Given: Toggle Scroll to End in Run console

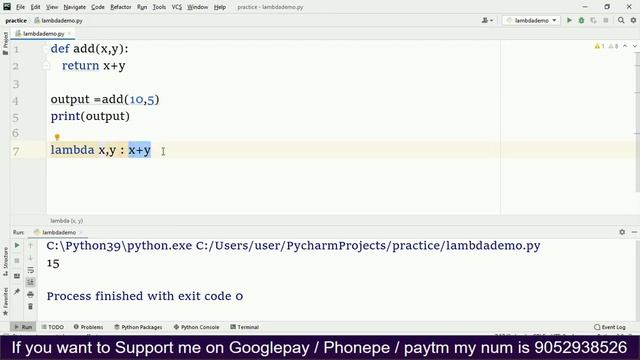Looking at the screenshot, I should (x=30, y=282).
